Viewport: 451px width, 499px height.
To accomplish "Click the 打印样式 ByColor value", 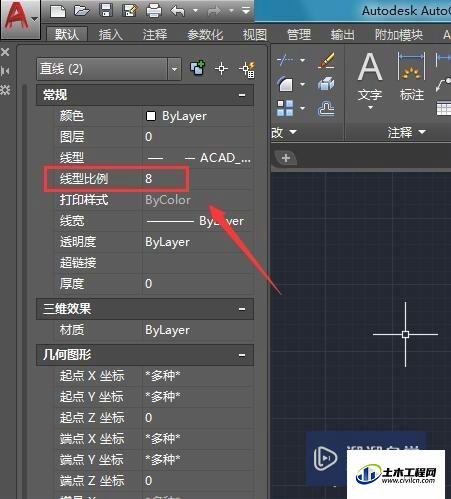I will (198, 200).
